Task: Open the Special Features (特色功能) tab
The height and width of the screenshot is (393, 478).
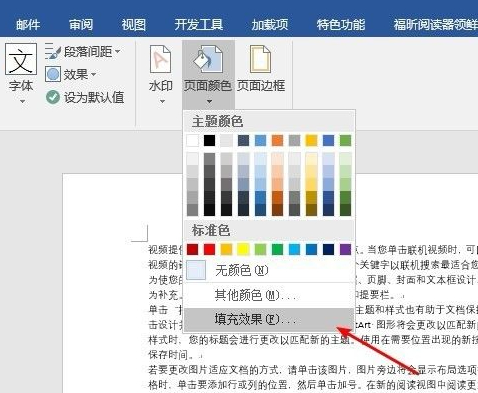Action: coord(341,24)
